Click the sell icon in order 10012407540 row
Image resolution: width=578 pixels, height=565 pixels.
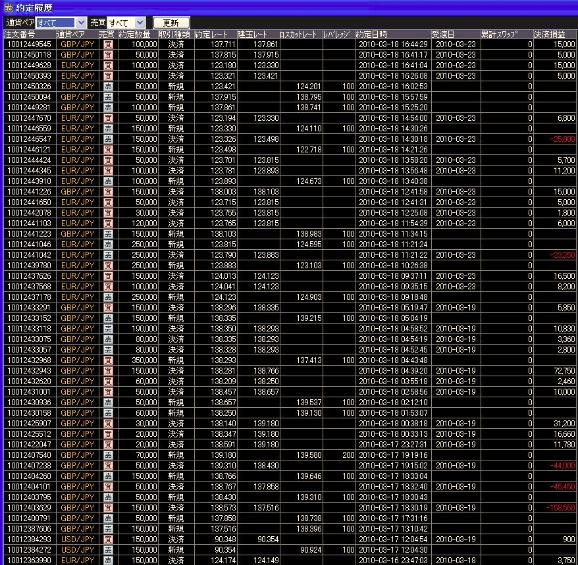click(x=108, y=455)
